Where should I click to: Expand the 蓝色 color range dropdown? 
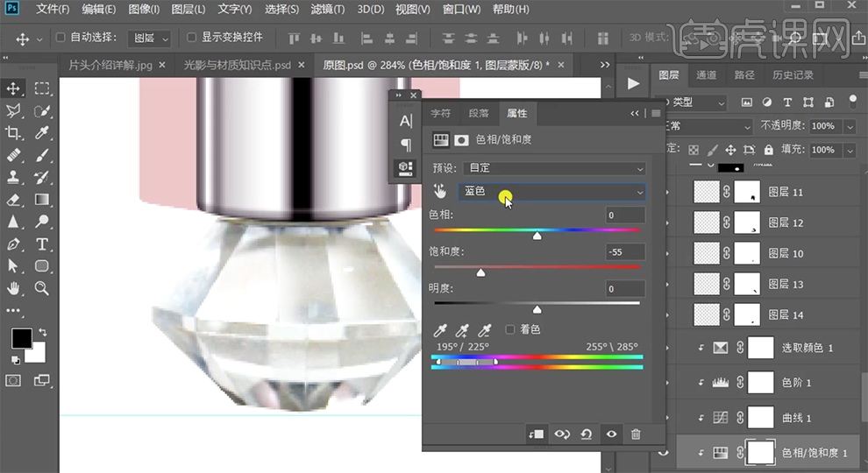tap(552, 192)
